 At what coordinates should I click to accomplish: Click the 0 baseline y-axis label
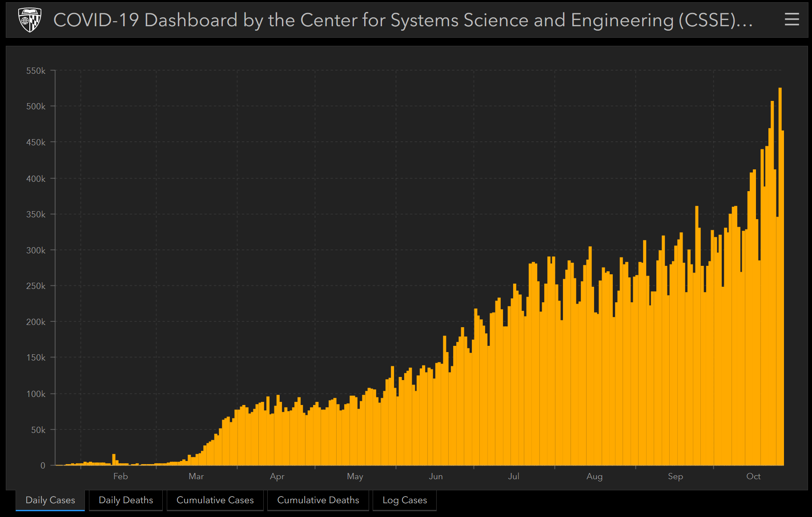click(43, 465)
